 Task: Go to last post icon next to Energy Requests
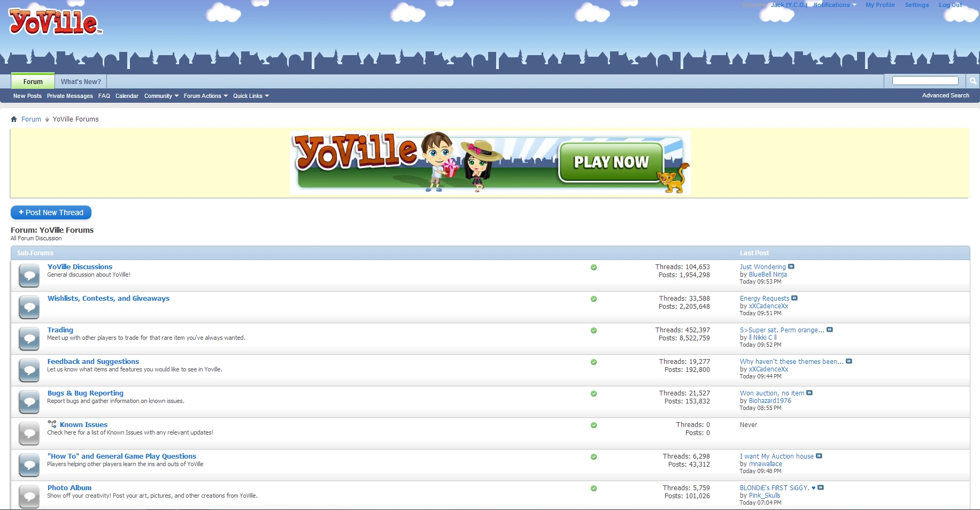794,298
